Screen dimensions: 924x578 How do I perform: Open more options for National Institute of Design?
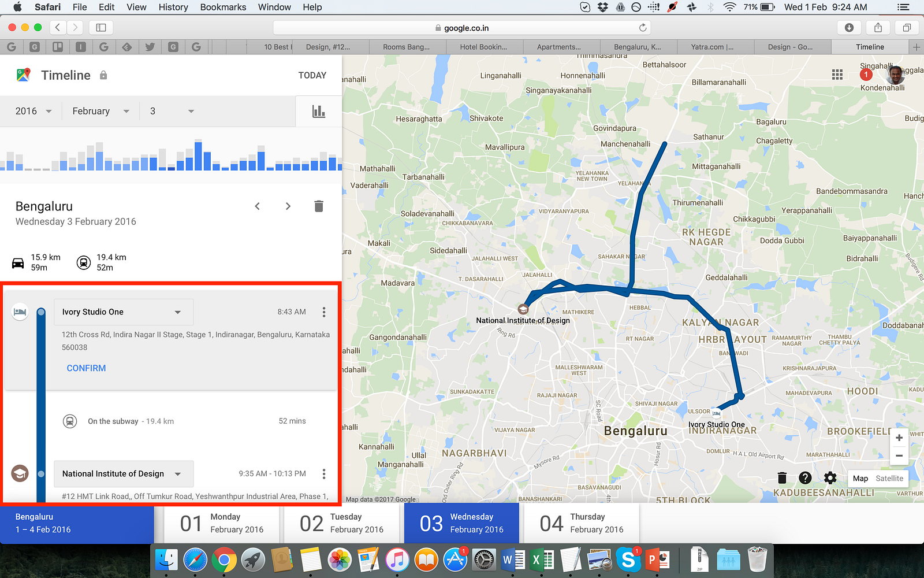tap(324, 474)
